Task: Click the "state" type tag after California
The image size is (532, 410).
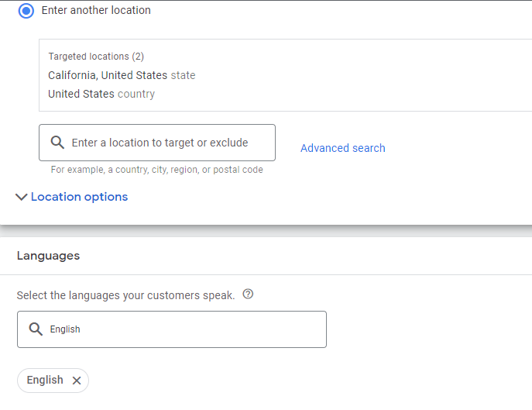Action: [184, 75]
